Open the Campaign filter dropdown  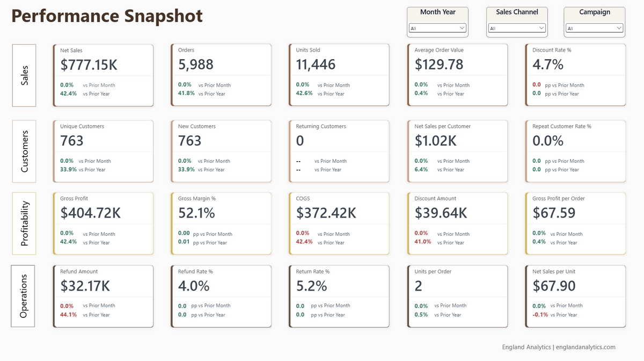595,28
